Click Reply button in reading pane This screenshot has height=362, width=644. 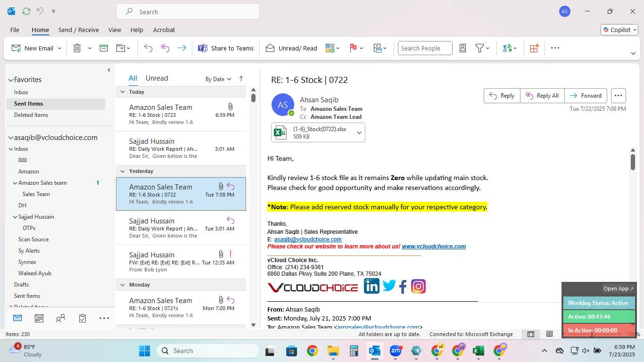tap(502, 96)
